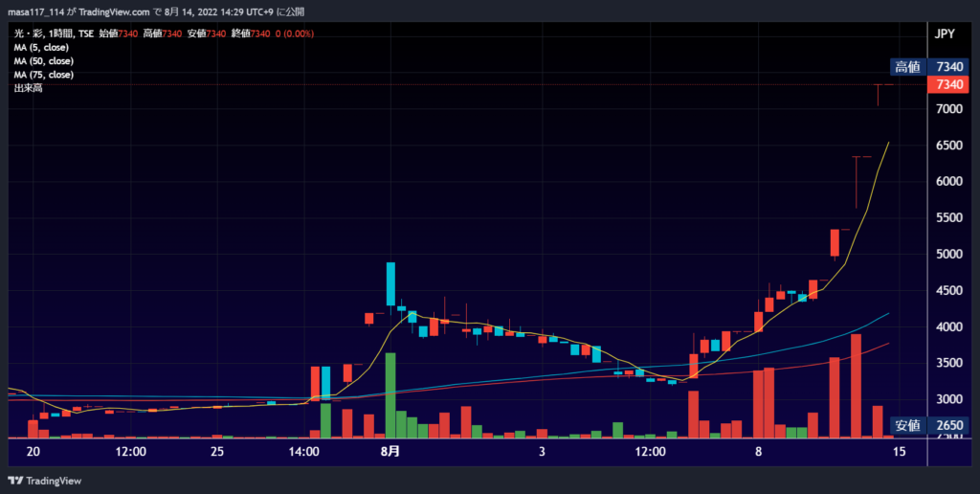Image resolution: width=980 pixels, height=494 pixels.
Task: Click the tallest red volume bar near 3900
Action: point(856,386)
